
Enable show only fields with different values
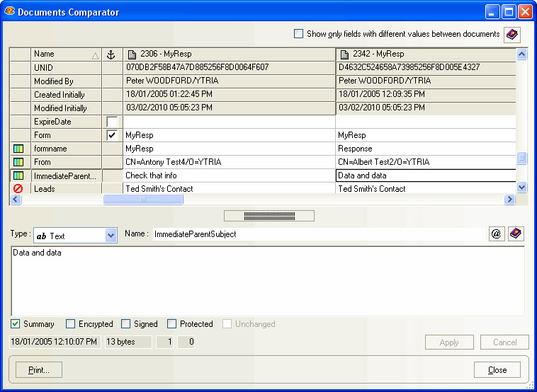299,34
